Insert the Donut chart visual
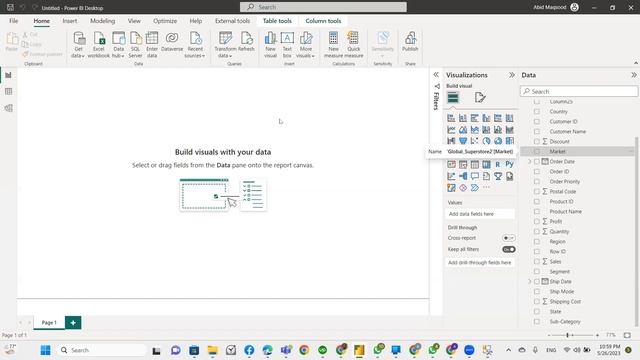Screen dimensions: 640x360 coord(498,141)
